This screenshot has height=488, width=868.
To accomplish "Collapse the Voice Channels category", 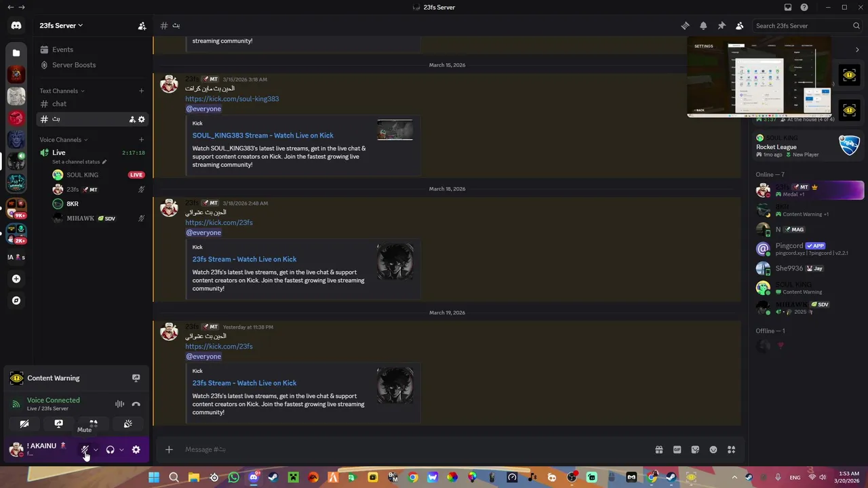I will coord(64,140).
